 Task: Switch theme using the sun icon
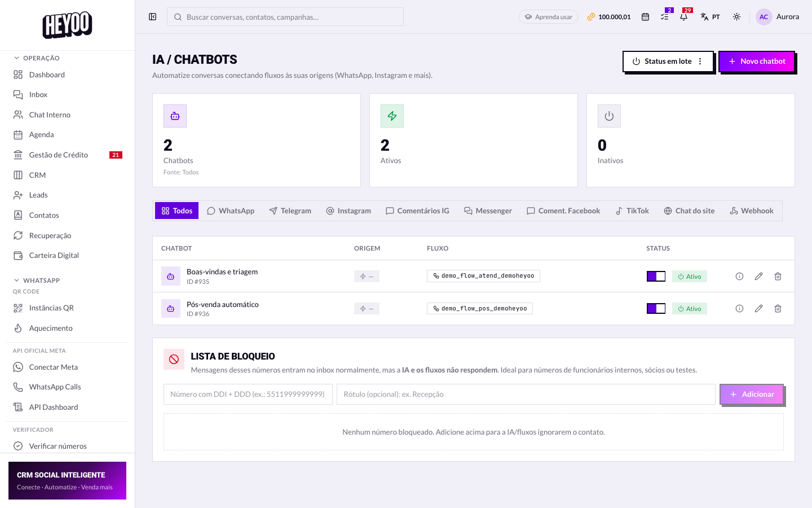point(736,17)
